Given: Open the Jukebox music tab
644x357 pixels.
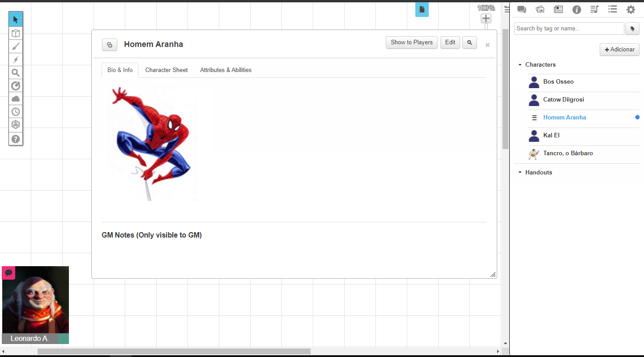Looking at the screenshot, I should (x=594, y=9).
